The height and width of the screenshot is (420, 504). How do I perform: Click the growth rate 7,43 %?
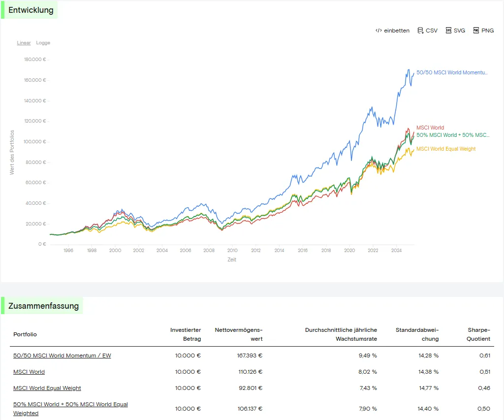coord(368,388)
